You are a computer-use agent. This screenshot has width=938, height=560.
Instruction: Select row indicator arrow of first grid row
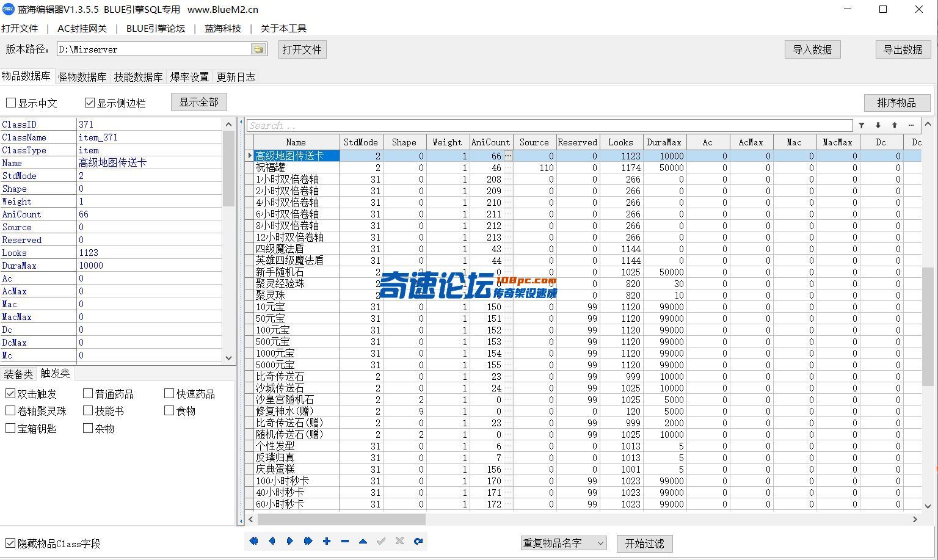[x=249, y=156]
